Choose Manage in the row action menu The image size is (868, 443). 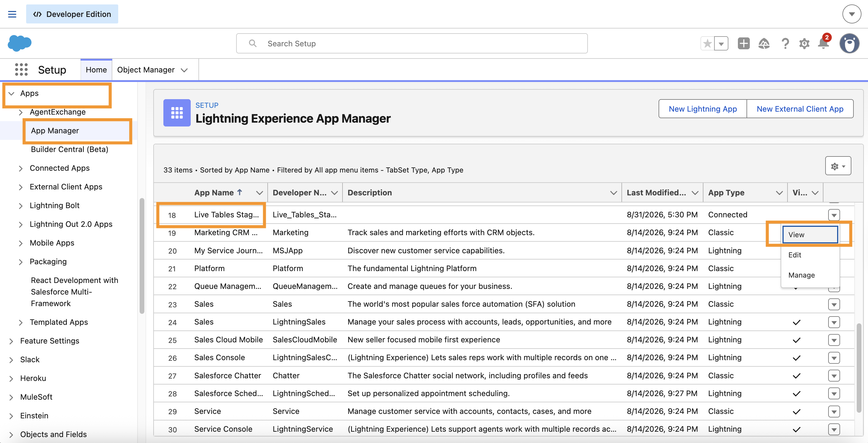(x=801, y=275)
